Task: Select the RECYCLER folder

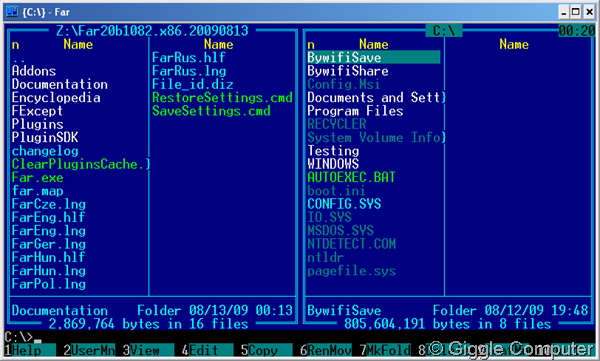Action: click(337, 124)
